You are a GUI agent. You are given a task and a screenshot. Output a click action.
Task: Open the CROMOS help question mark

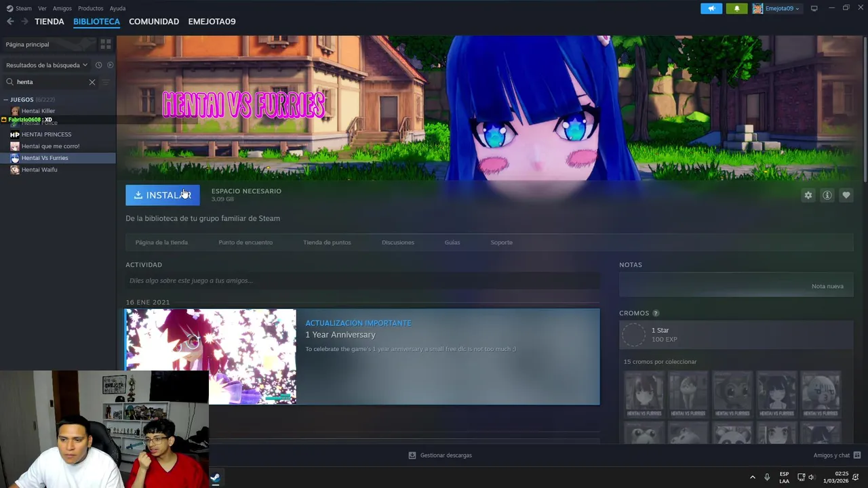[x=656, y=313]
